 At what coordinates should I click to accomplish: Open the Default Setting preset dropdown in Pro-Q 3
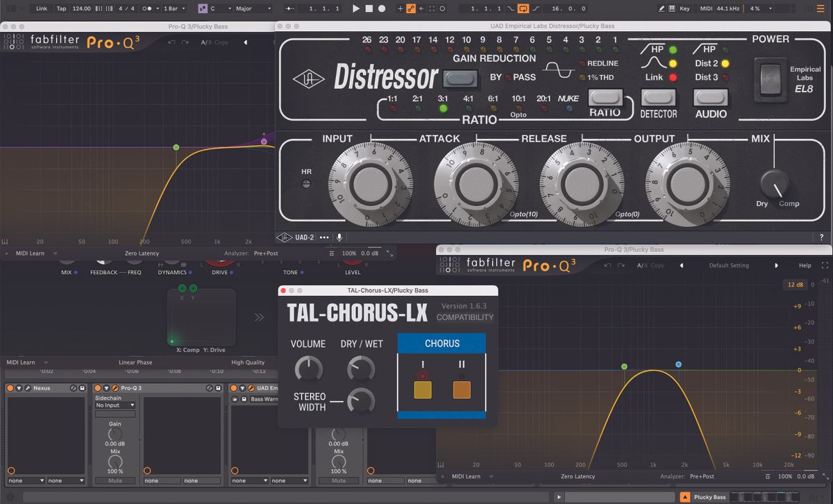point(729,264)
